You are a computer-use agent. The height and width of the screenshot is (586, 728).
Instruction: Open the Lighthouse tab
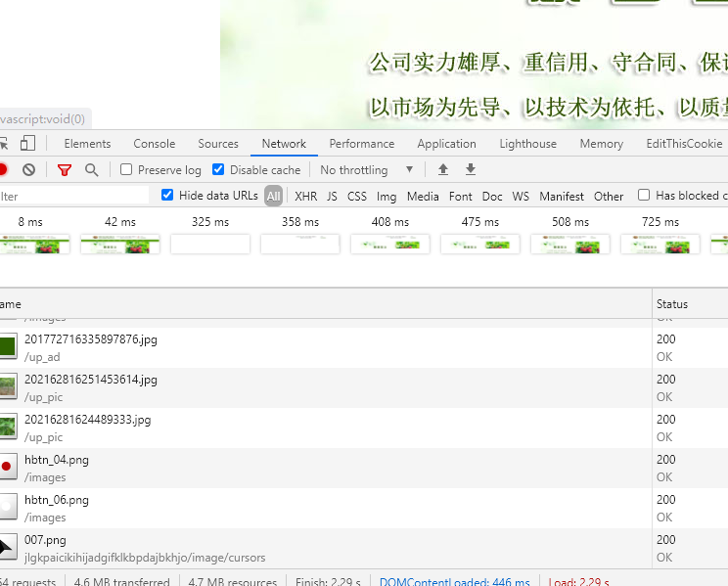point(527,144)
